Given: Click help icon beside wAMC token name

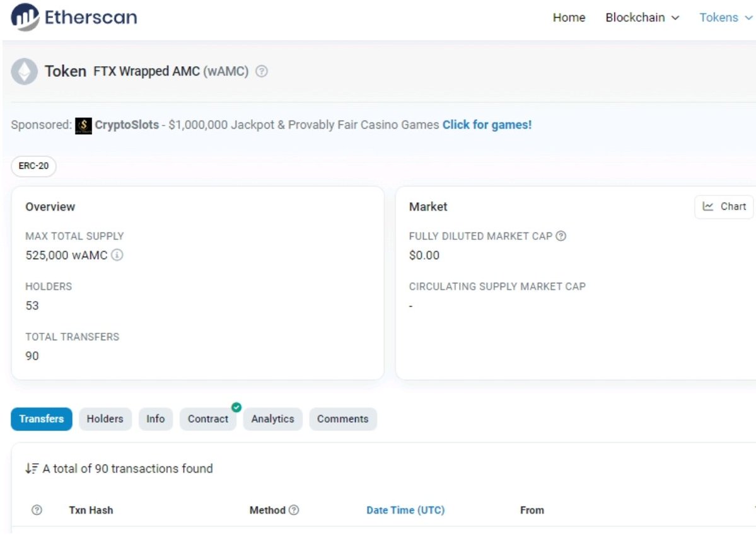Looking at the screenshot, I should [262, 71].
